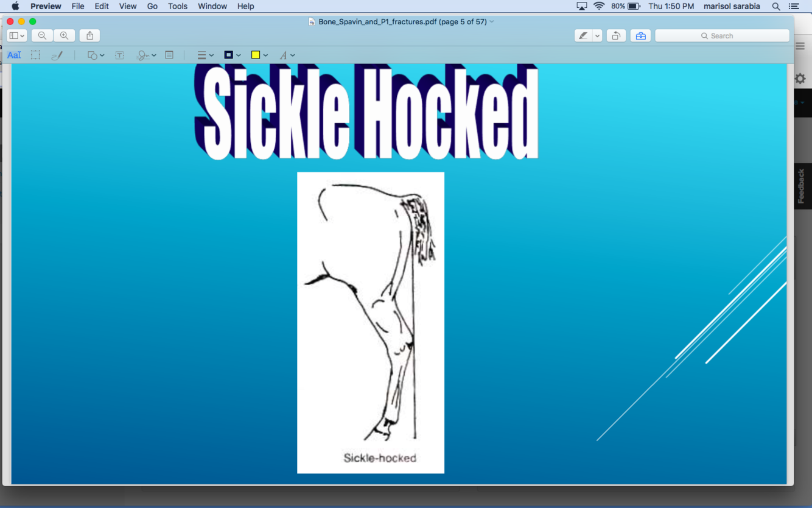This screenshot has height=508, width=812.
Task: Click the PDF document proxy icon
Action: tap(312, 21)
